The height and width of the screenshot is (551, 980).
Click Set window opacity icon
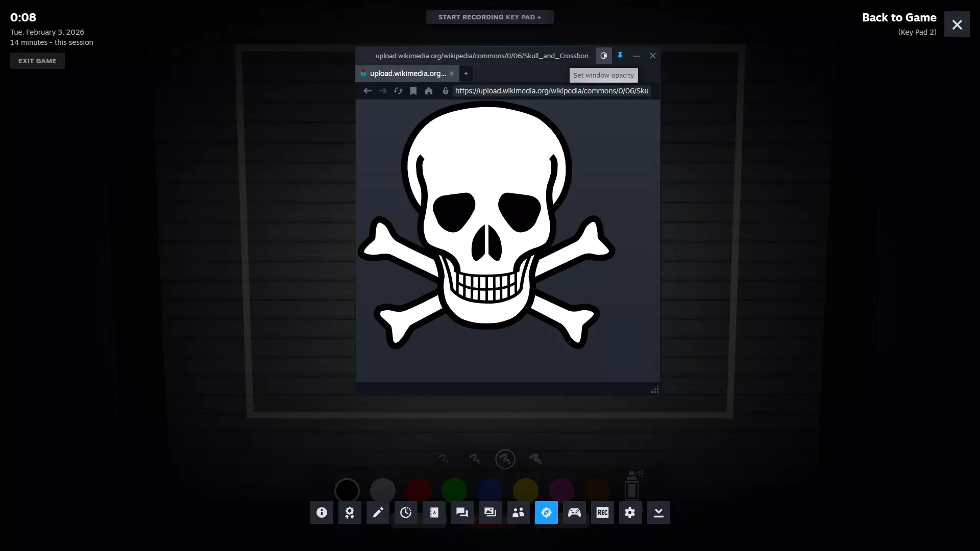tap(604, 56)
